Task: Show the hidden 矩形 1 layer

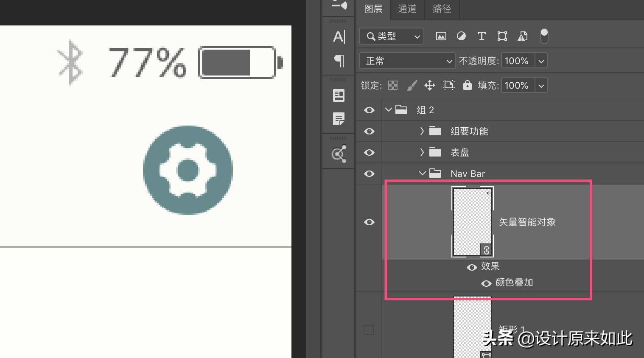Action: 369,330
